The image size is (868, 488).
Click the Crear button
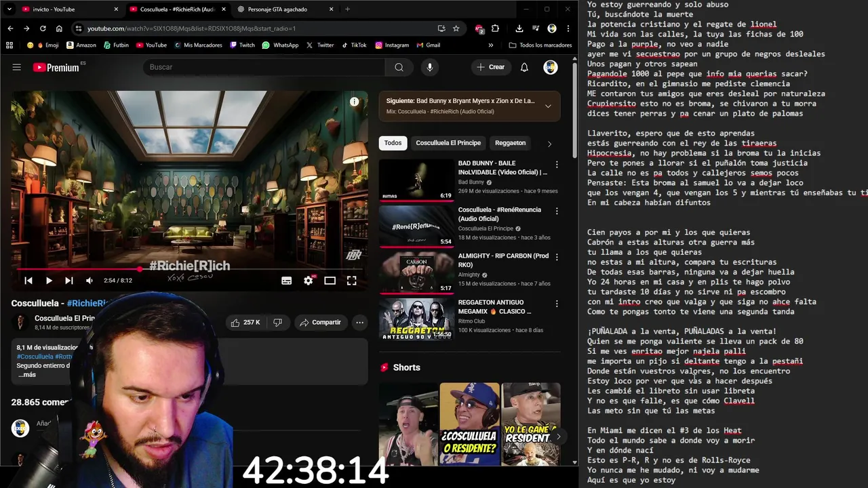coord(490,67)
